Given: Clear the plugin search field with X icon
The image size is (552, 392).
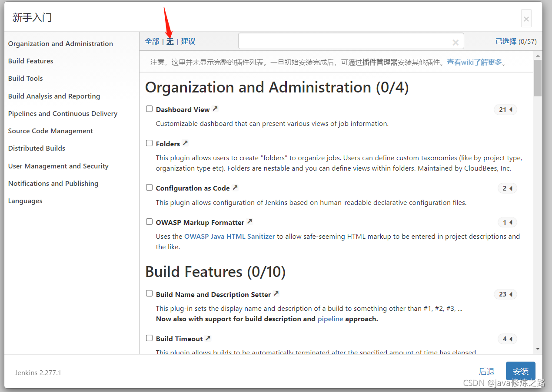Looking at the screenshot, I should pyautogui.click(x=456, y=42).
